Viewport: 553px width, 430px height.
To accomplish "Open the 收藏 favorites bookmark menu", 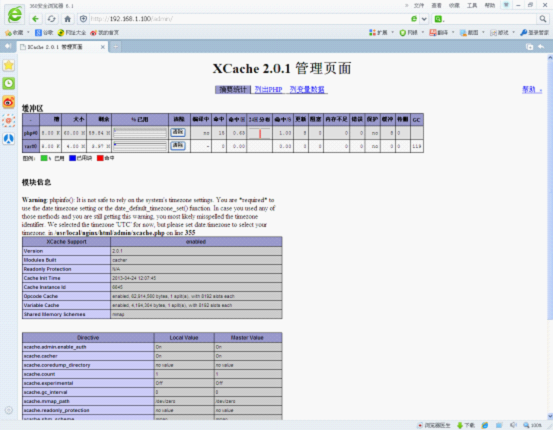I will point(14,33).
